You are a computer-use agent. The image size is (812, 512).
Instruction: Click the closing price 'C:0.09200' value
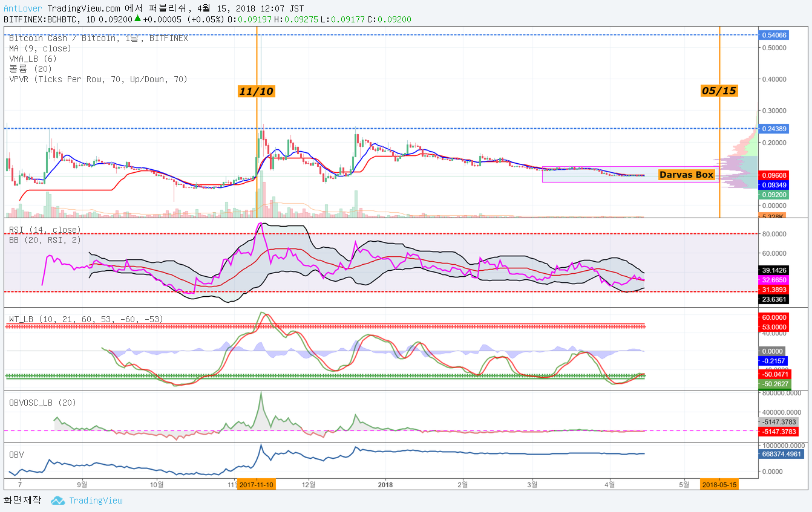point(390,19)
